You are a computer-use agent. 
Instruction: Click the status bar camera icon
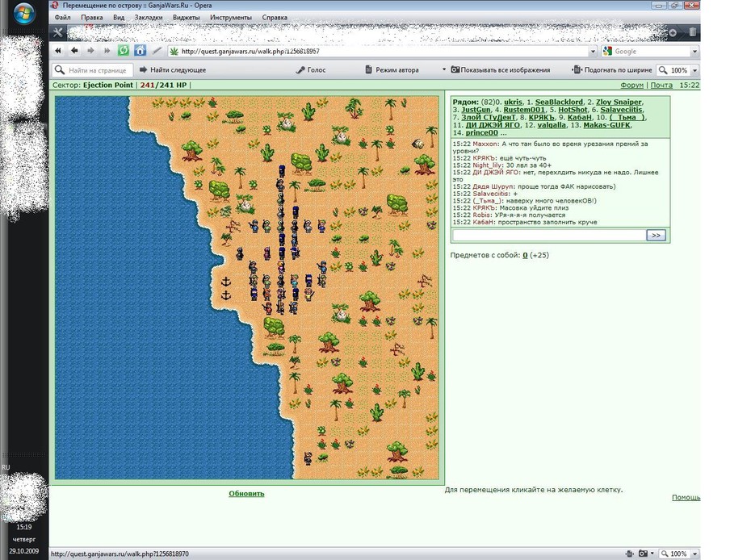(x=643, y=554)
